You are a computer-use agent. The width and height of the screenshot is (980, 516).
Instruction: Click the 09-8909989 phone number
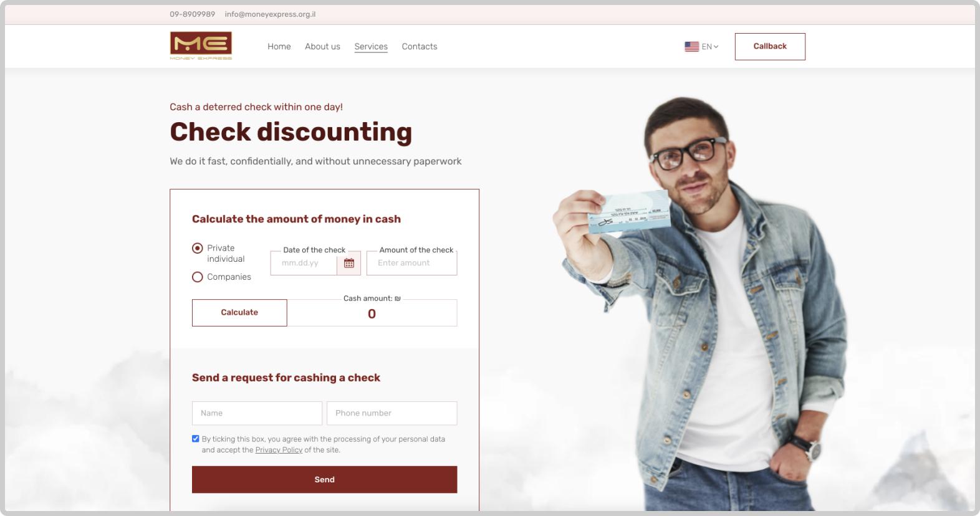192,14
